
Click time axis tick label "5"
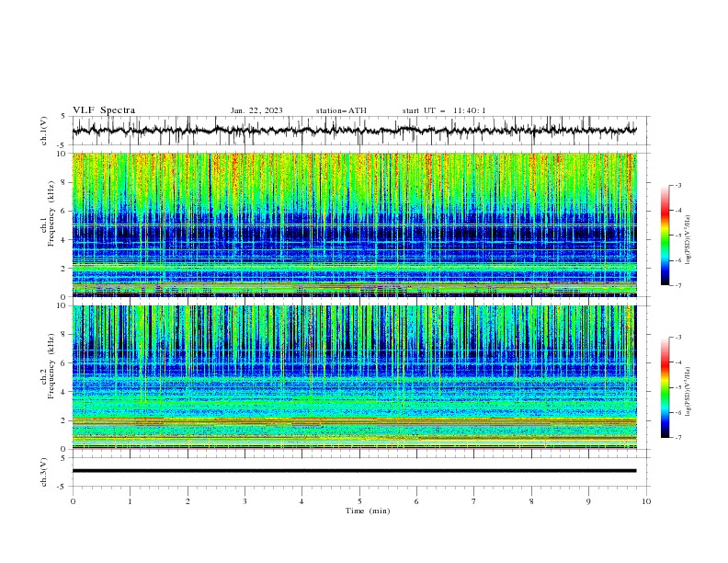[x=359, y=501]
